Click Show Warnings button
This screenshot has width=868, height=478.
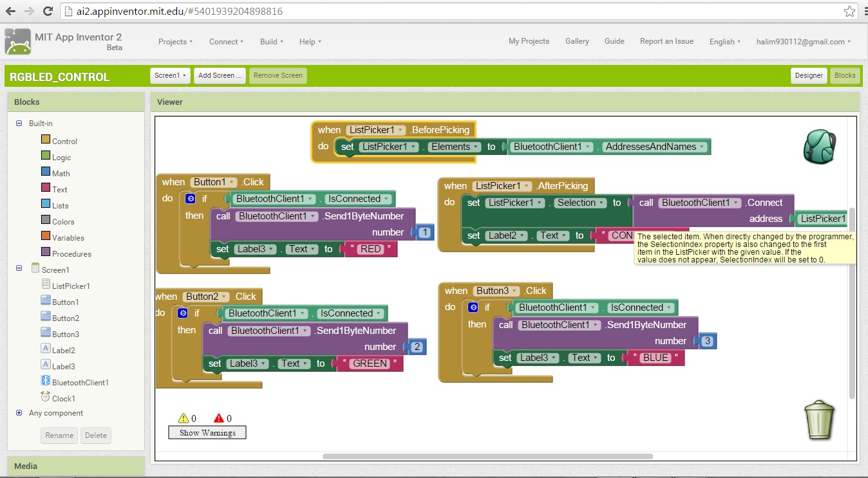pyautogui.click(x=207, y=433)
